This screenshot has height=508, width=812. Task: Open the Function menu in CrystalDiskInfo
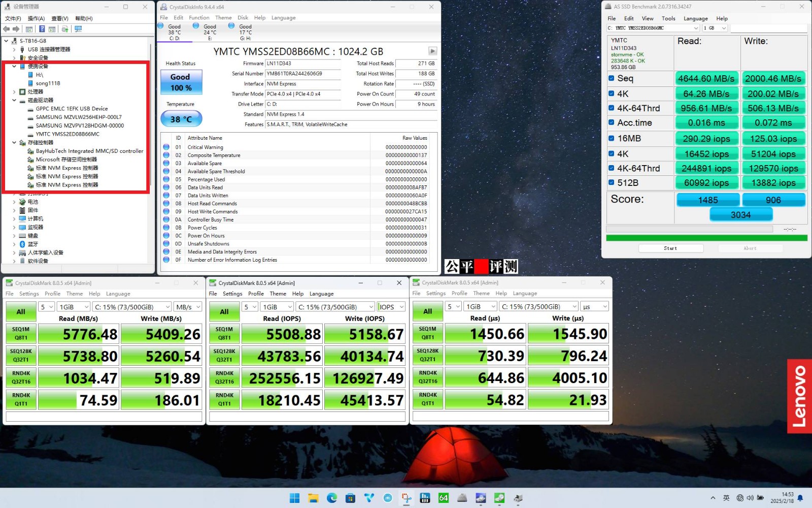coord(199,17)
